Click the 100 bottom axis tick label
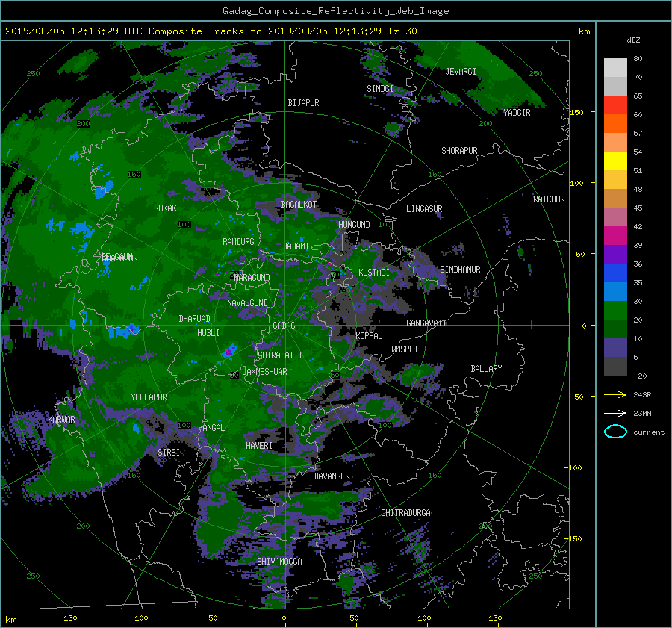Screen dimensions: 672x628 pyautogui.click(x=424, y=618)
